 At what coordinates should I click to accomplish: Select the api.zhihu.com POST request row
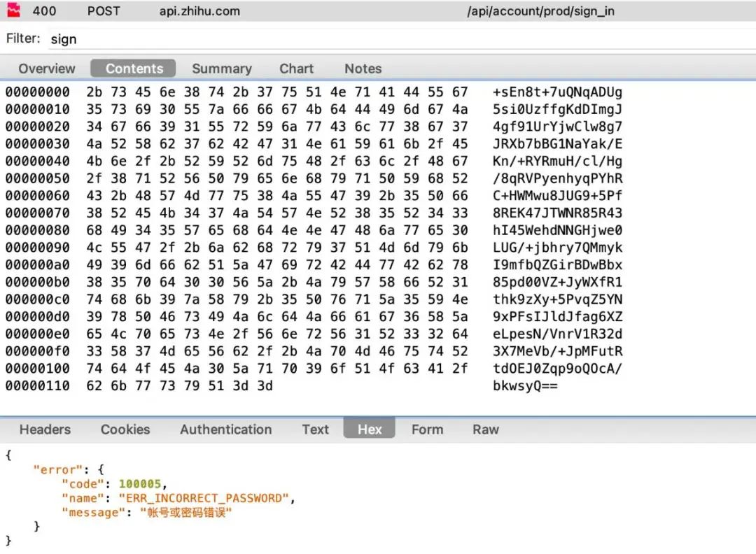pyautogui.click(x=378, y=10)
